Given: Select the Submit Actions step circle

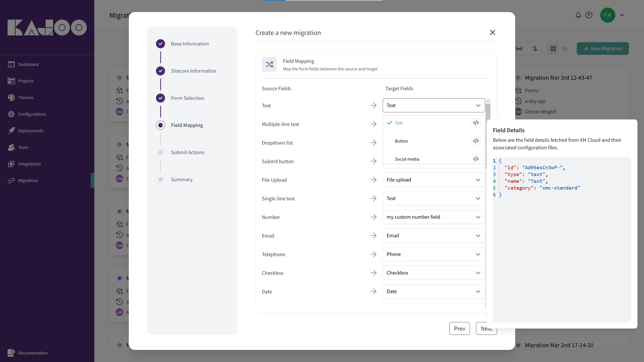Looking at the screenshot, I should [160, 152].
